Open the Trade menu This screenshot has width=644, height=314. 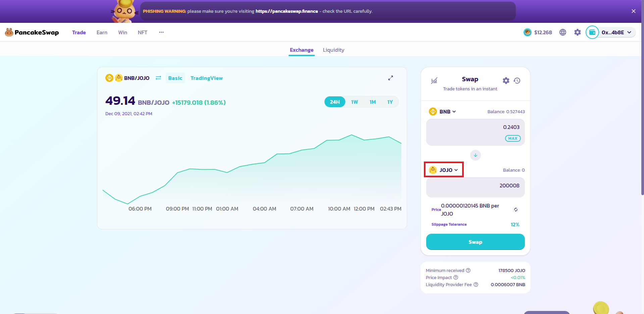click(79, 32)
